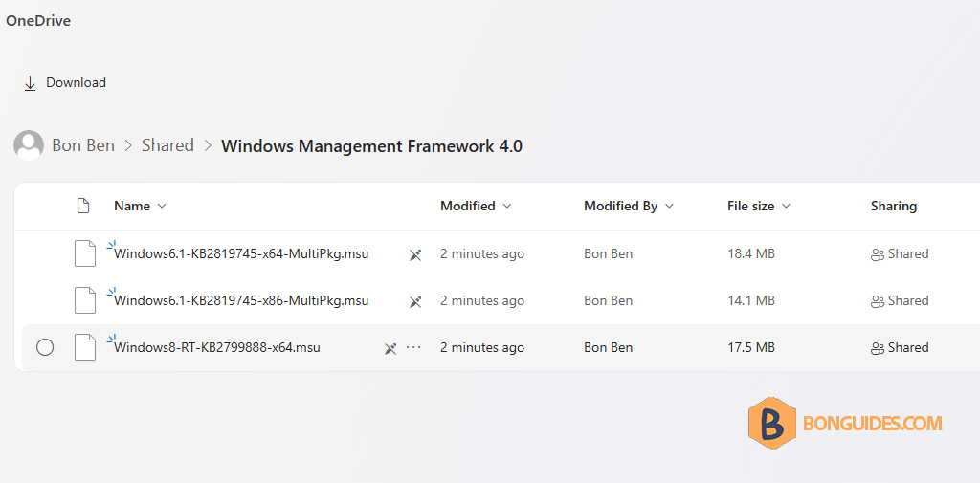This screenshot has height=483, width=980.
Task: Click the Windows8-RT-KB2799888 file icon
Action: coord(85,347)
